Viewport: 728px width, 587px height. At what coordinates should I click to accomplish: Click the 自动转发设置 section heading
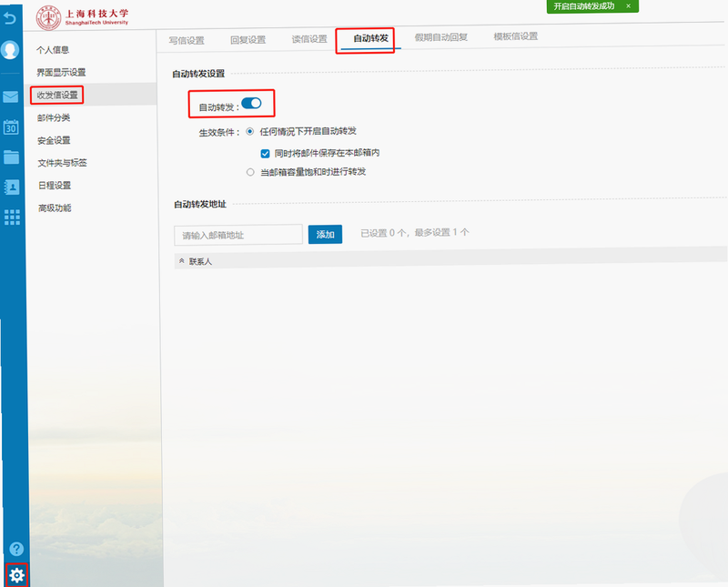point(198,74)
